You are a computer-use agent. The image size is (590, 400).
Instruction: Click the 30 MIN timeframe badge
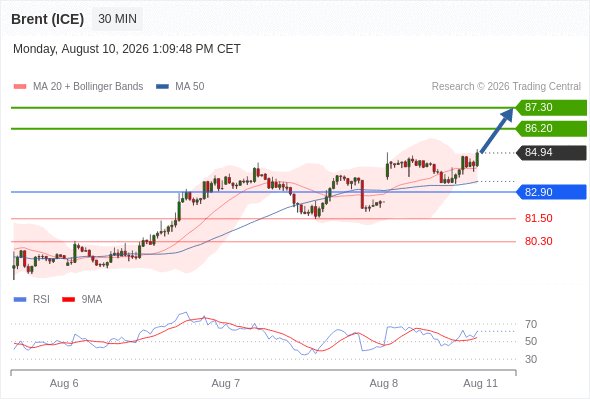tap(117, 19)
